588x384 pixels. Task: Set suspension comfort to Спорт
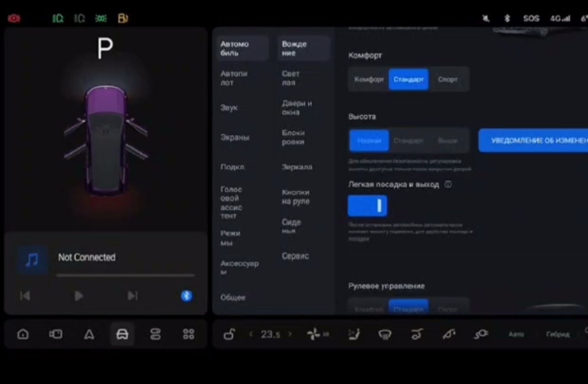click(x=448, y=79)
